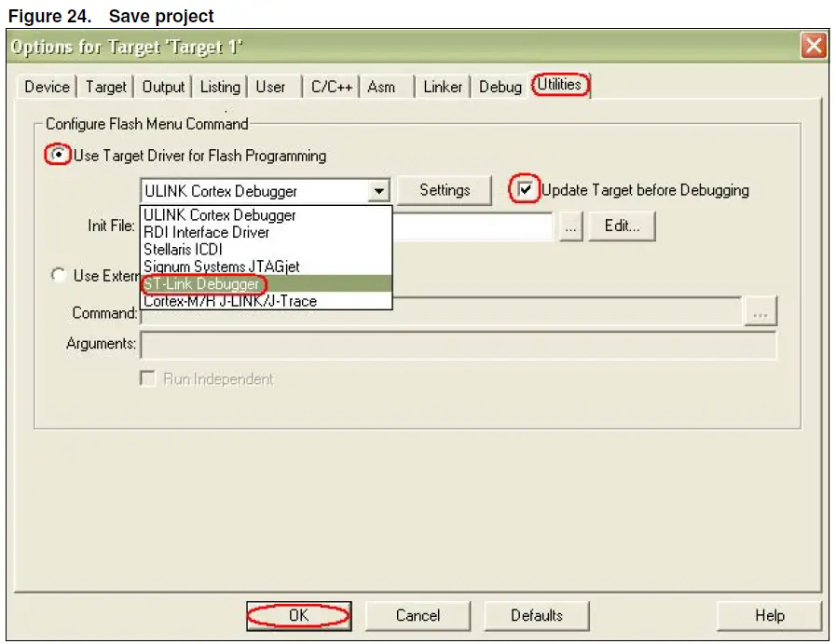The height and width of the screenshot is (644, 836).
Task: Switch to the Linker tab
Action: point(442,86)
